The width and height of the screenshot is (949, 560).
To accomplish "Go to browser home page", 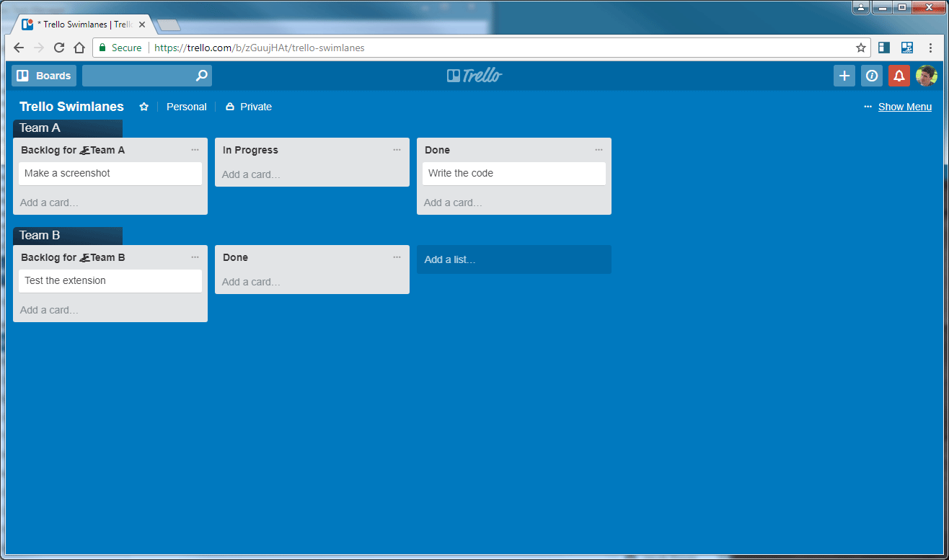I will point(79,48).
